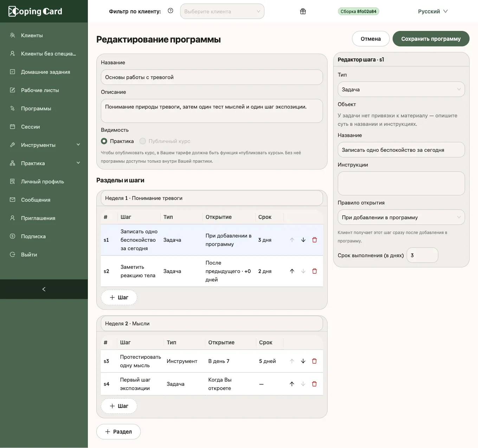Click the step Инструкции text area

pyautogui.click(x=401, y=183)
